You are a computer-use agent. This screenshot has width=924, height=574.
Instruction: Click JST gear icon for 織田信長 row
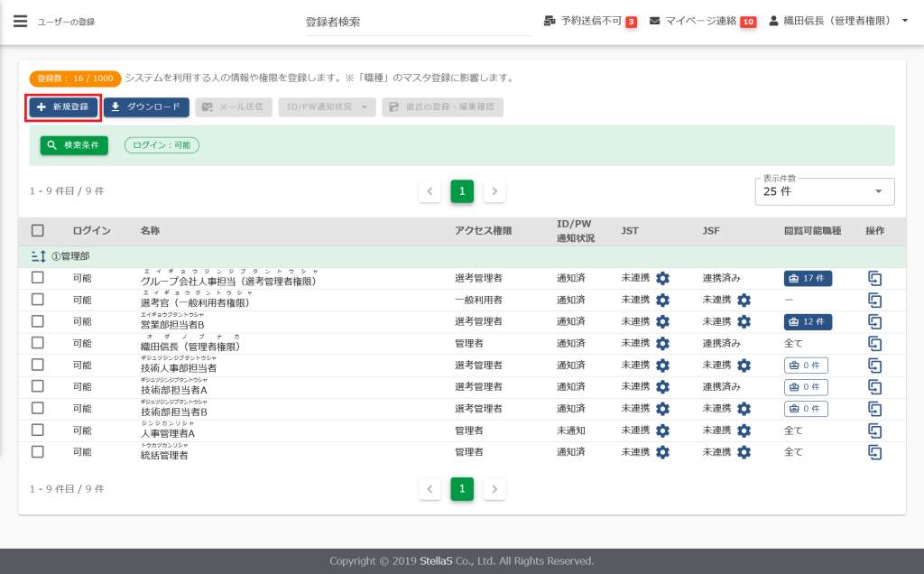coord(662,343)
